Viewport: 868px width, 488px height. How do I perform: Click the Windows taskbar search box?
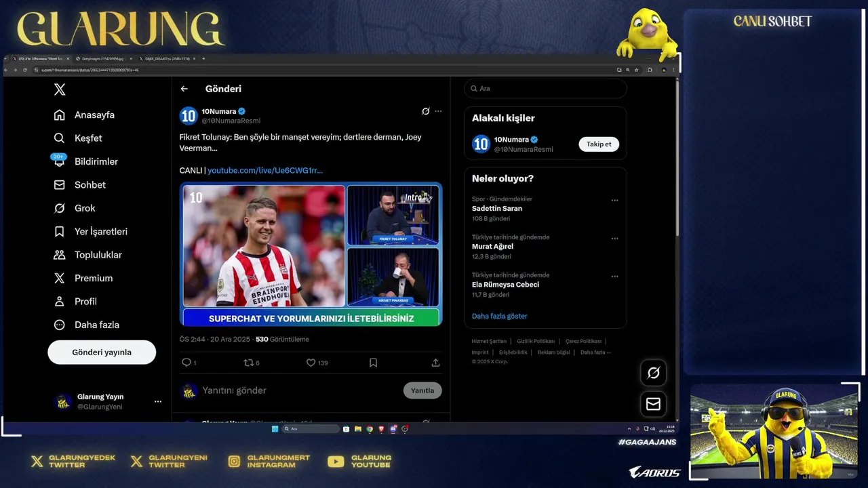(311, 429)
